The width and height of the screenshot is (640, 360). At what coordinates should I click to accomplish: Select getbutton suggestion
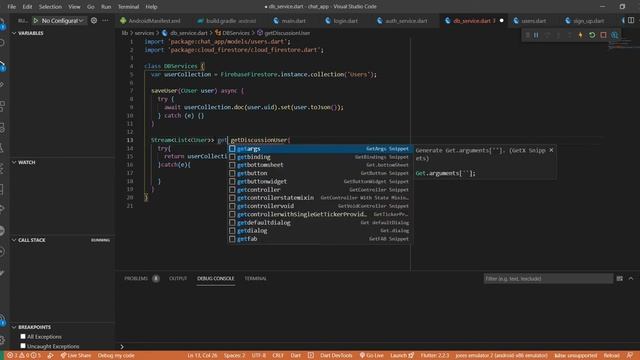pos(320,173)
